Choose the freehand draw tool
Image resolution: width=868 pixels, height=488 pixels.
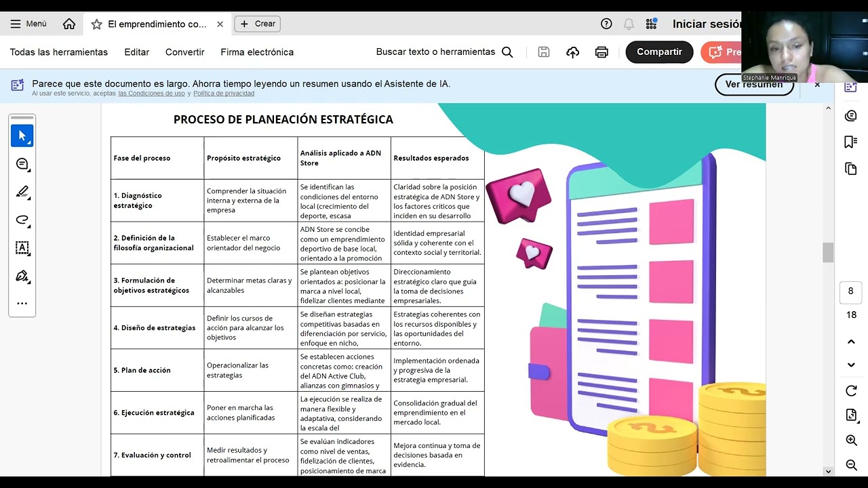(22, 220)
